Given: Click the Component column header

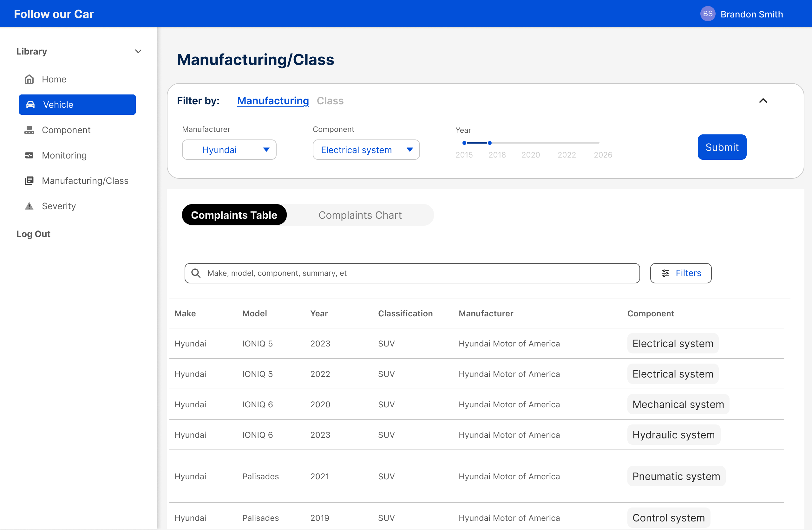Looking at the screenshot, I should pyautogui.click(x=651, y=313).
